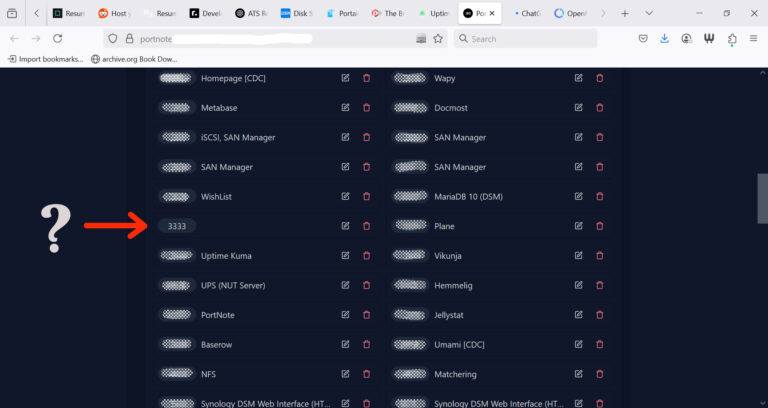Open Import bookmarks link
The height and width of the screenshot is (408, 768).
pos(46,59)
